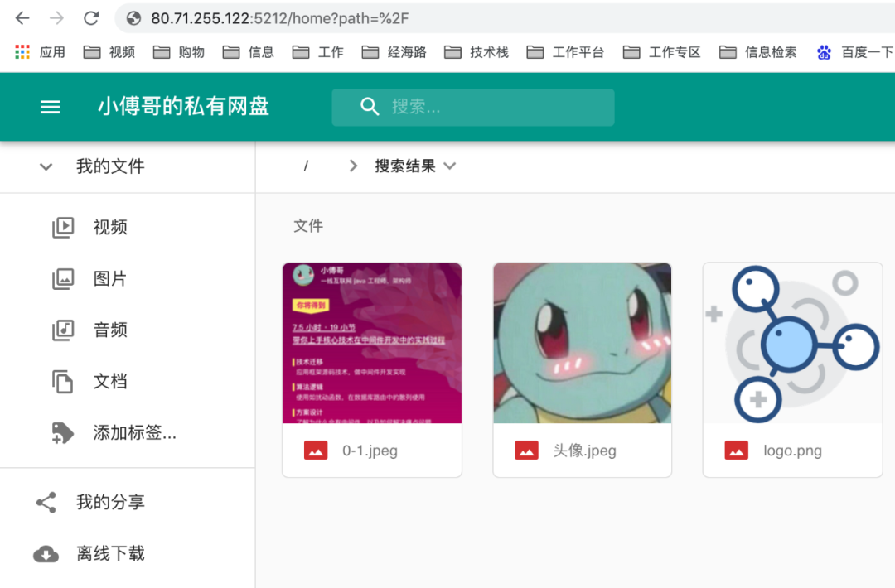Open the 头像.jpeg Squirtle thumbnail
The image size is (895, 588).
[x=583, y=343]
